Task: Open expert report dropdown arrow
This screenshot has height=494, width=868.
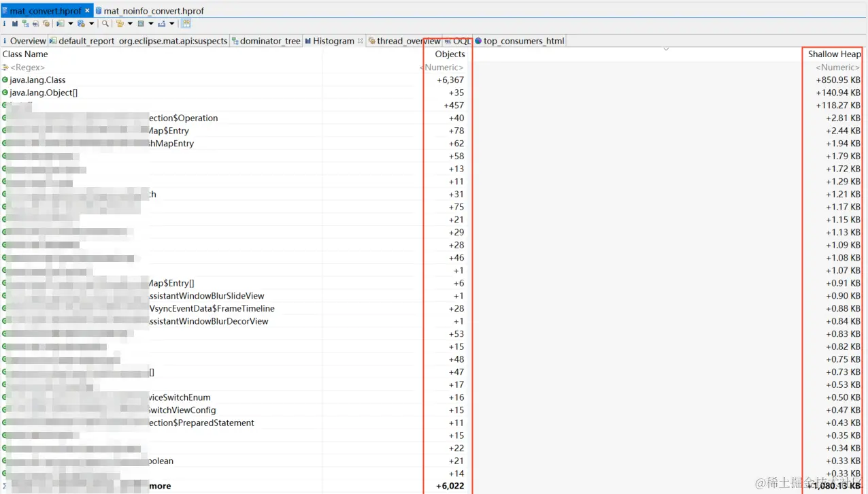Action: [x=71, y=24]
